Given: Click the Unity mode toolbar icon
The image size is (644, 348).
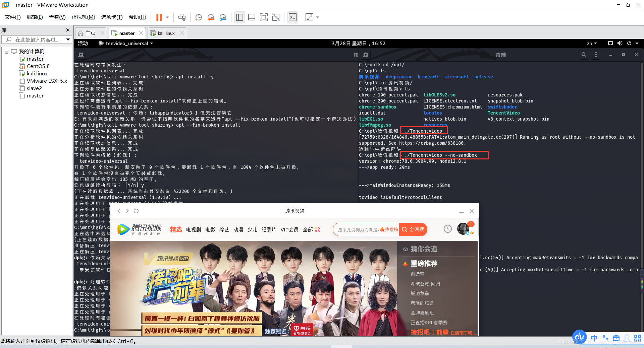Looking at the screenshot, I should point(276,17).
